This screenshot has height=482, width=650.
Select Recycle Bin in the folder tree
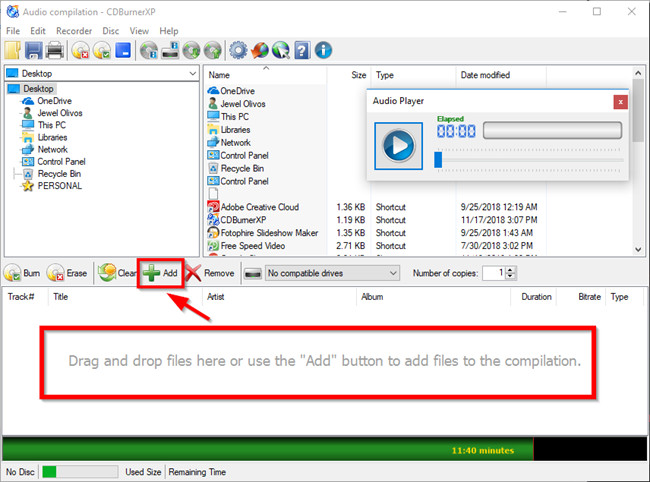point(58,173)
